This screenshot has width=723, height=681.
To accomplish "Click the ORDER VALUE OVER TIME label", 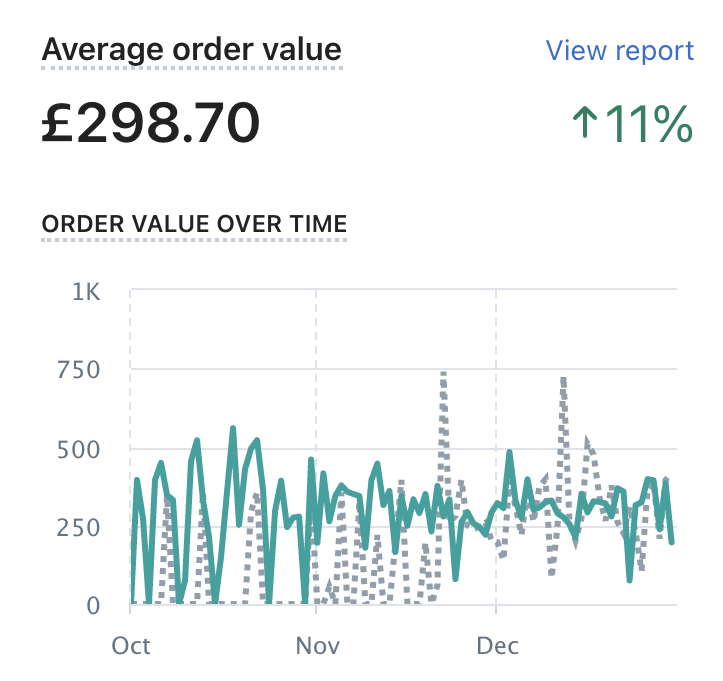I will [194, 223].
